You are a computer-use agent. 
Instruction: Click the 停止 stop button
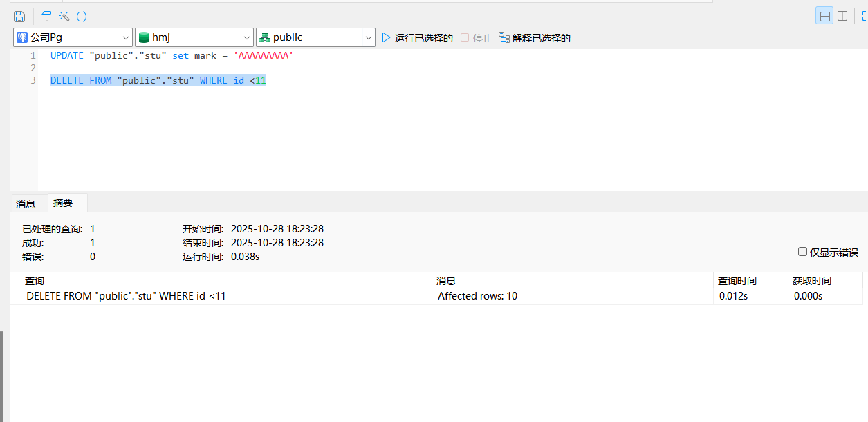click(x=476, y=37)
